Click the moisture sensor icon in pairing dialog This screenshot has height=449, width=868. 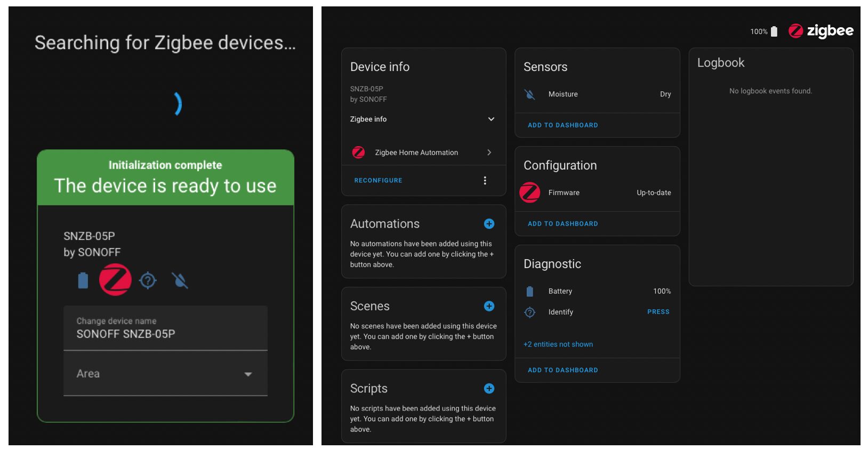180,280
